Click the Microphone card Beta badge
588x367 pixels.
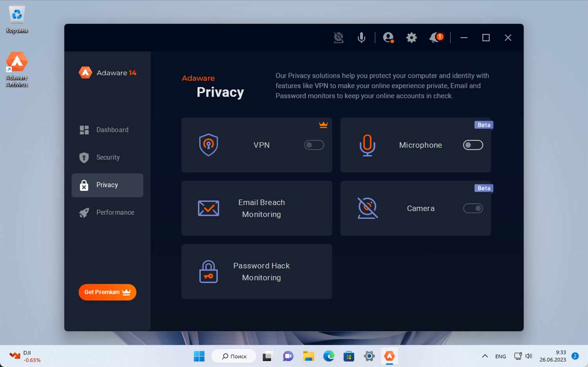pyautogui.click(x=484, y=125)
